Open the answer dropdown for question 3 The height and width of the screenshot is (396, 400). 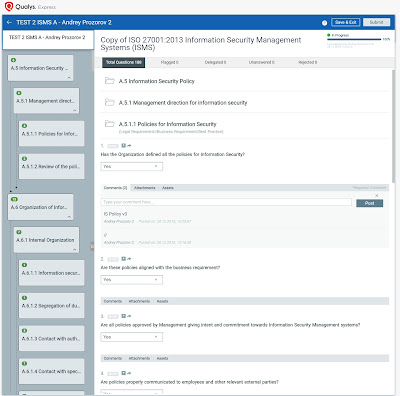point(132,337)
